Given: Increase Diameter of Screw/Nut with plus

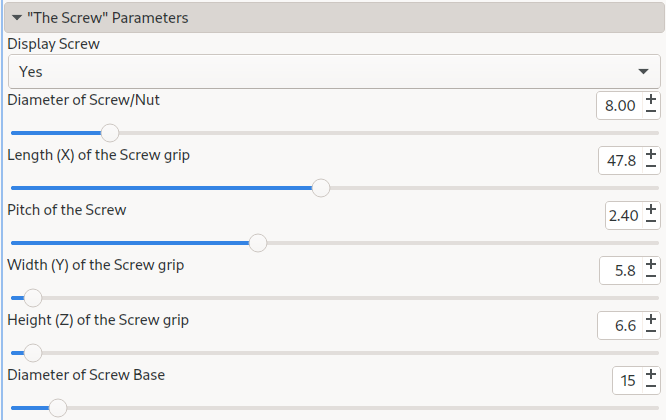Looking at the screenshot, I should point(651,99).
